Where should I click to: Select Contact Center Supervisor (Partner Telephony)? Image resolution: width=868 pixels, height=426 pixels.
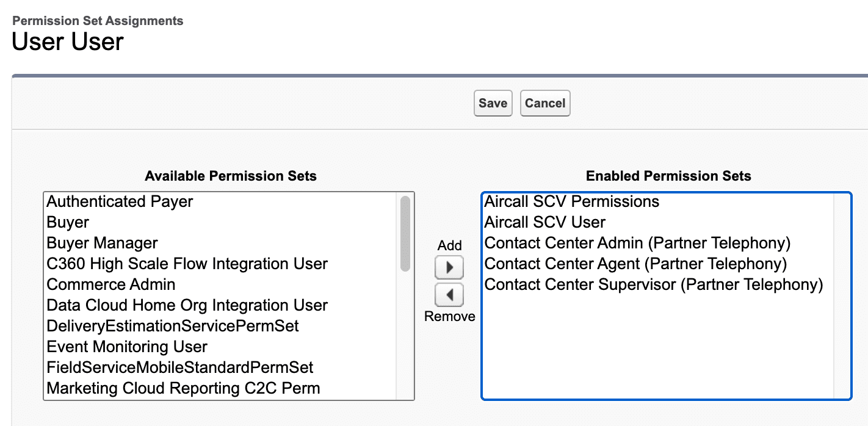tap(653, 284)
